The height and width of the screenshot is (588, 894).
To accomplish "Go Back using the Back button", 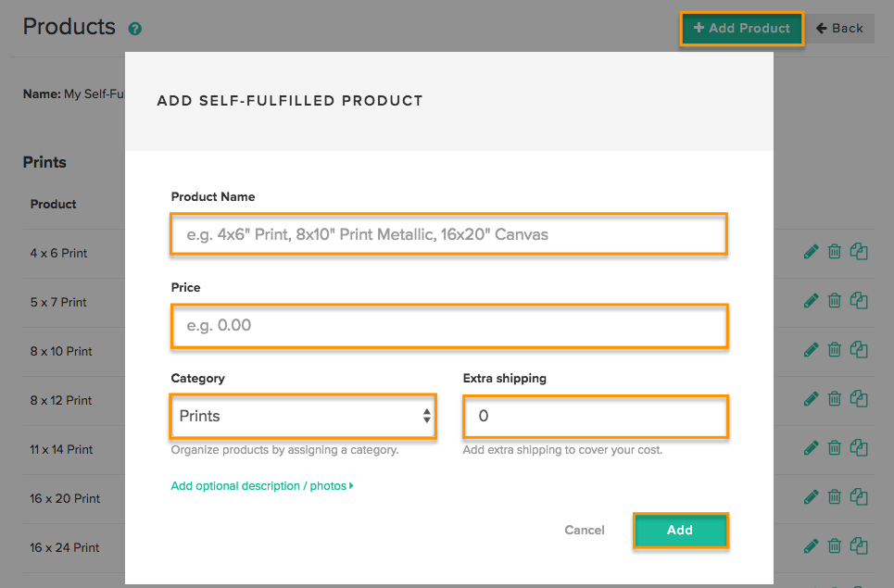I will point(840,29).
